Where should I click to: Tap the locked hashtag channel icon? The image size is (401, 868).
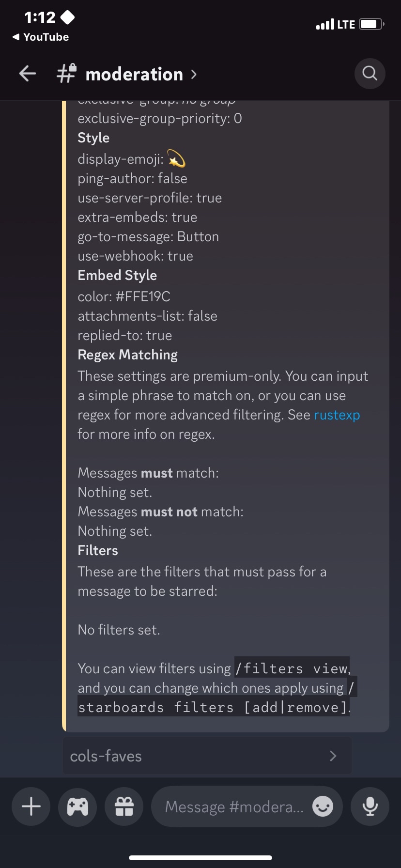coord(66,74)
